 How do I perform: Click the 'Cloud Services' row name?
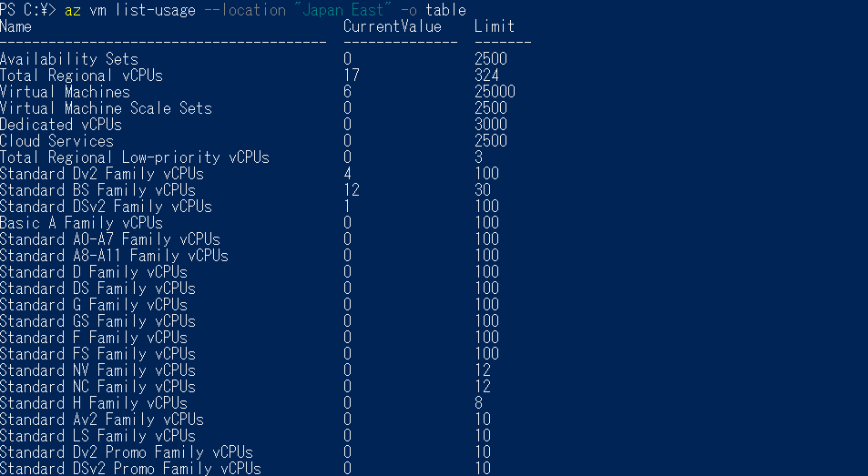(57, 141)
